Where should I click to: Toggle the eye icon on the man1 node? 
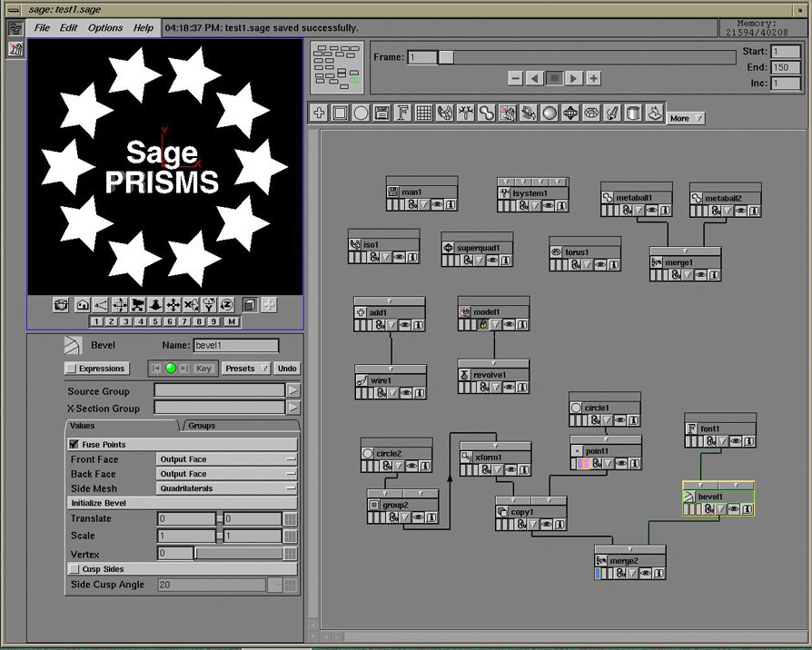437,204
